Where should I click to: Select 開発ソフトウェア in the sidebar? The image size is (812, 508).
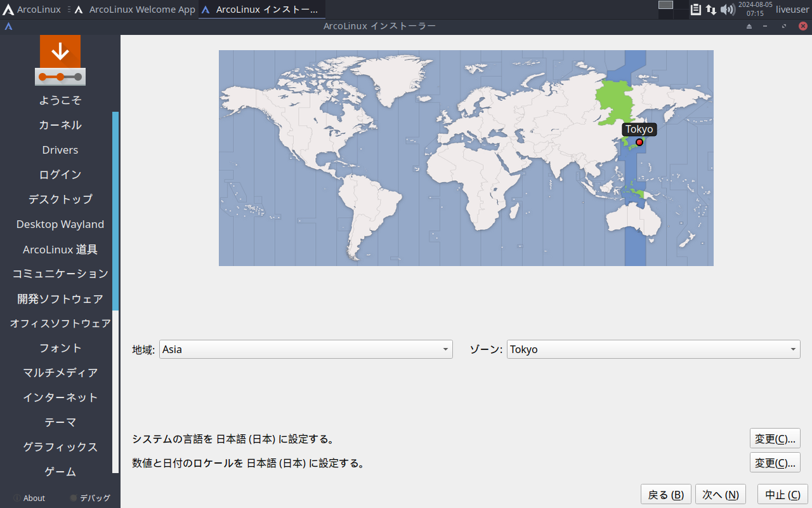tap(60, 298)
